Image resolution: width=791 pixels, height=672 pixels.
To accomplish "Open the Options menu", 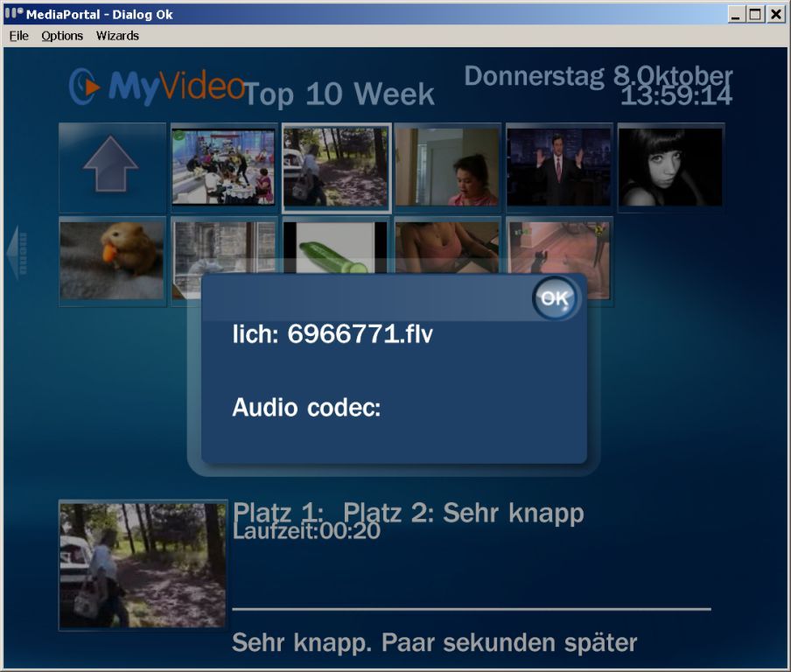I will [x=62, y=36].
